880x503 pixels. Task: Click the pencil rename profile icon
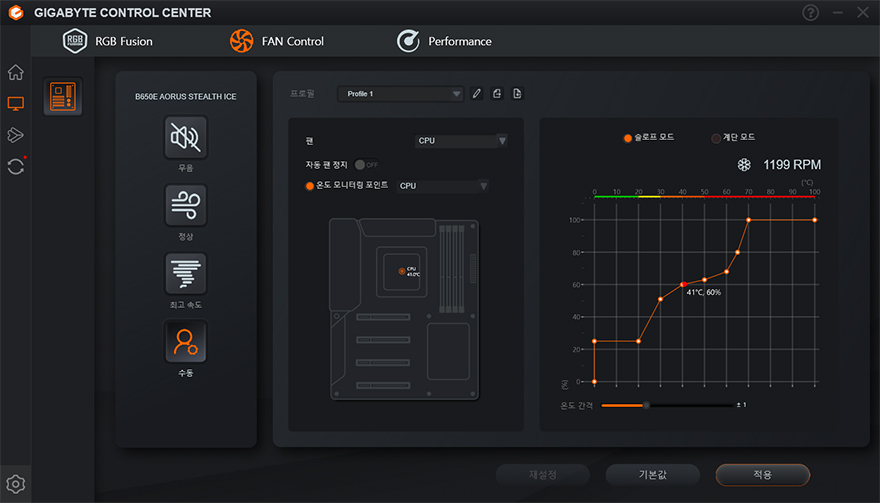coord(476,94)
